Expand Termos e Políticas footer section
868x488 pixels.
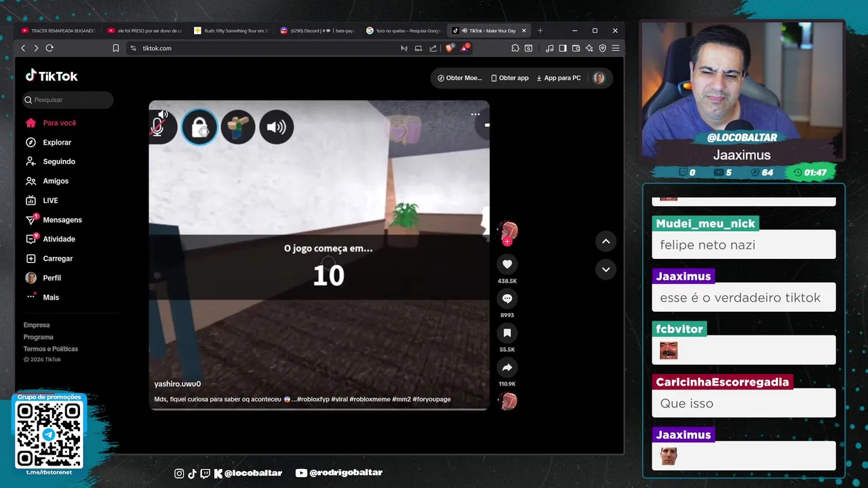coord(51,349)
